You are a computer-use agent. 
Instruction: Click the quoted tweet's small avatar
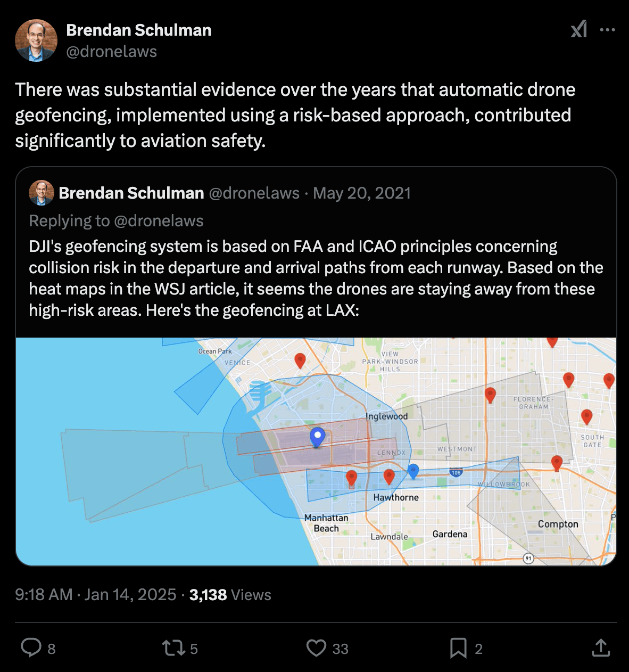42,193
